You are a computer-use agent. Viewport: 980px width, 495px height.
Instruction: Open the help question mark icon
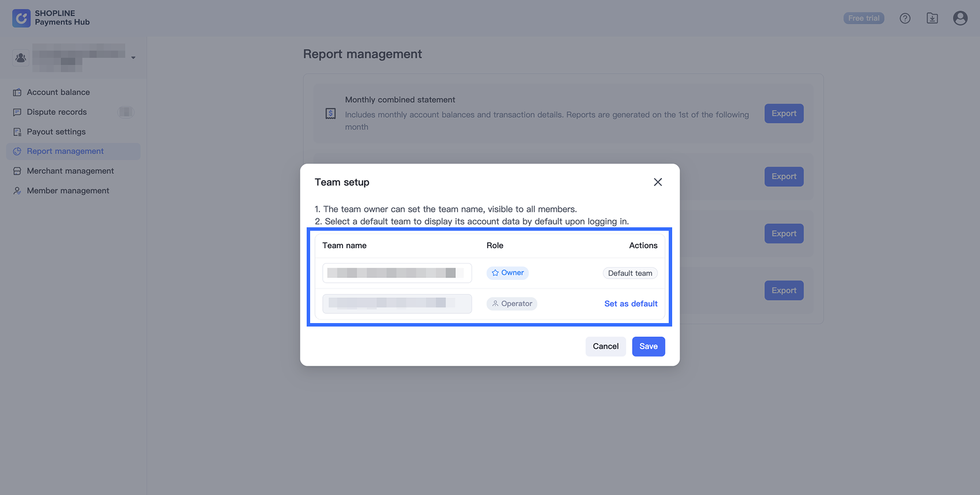(905, 18)
